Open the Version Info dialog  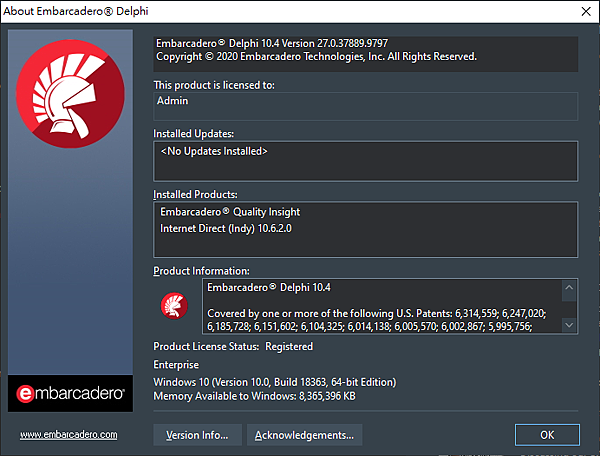[x=197, y=435]
